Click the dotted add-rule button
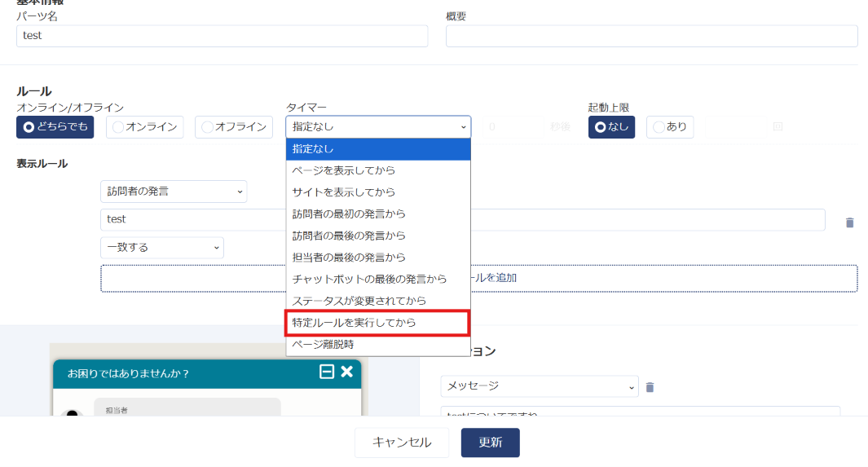 (479, 278)
